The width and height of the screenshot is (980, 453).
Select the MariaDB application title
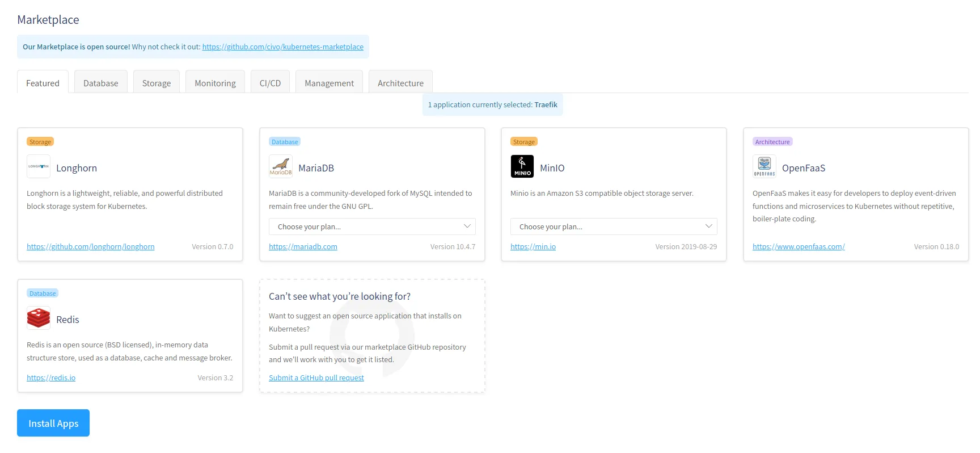coord(316,168)
